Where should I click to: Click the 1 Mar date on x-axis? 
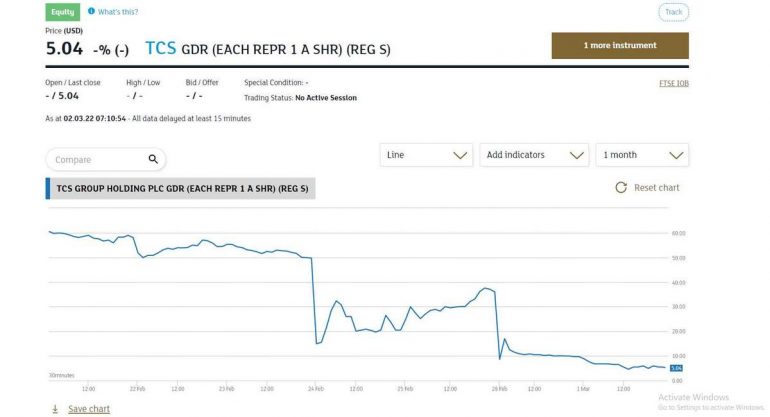583,389
